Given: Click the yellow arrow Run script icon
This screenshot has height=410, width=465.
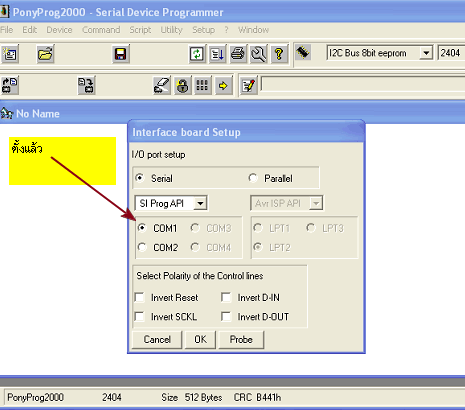Looking at the screenshot, I should click(x=223, y=85).
